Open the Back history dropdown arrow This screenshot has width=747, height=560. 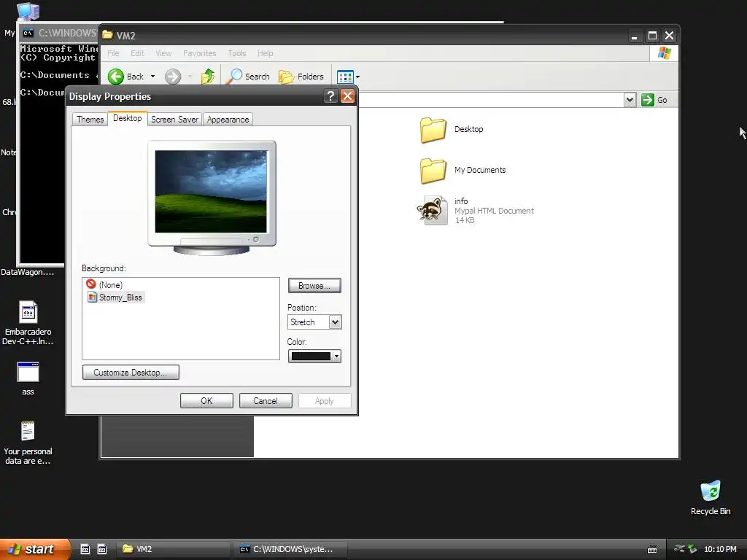click(x=152, y=76)
